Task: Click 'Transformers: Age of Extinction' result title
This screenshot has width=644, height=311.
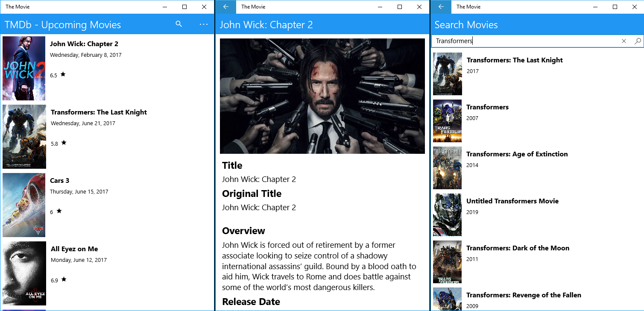Action: click(517, 154)
